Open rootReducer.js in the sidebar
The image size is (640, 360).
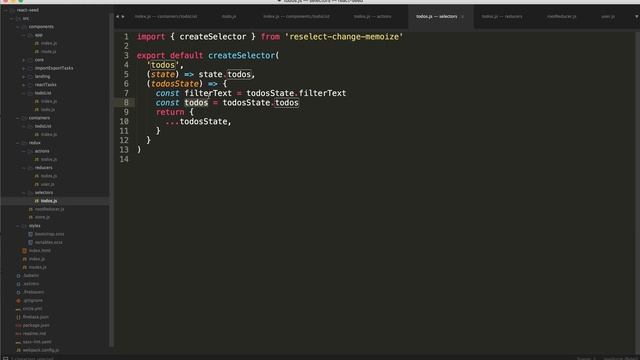pyautogui.click(x=49, y=209)
